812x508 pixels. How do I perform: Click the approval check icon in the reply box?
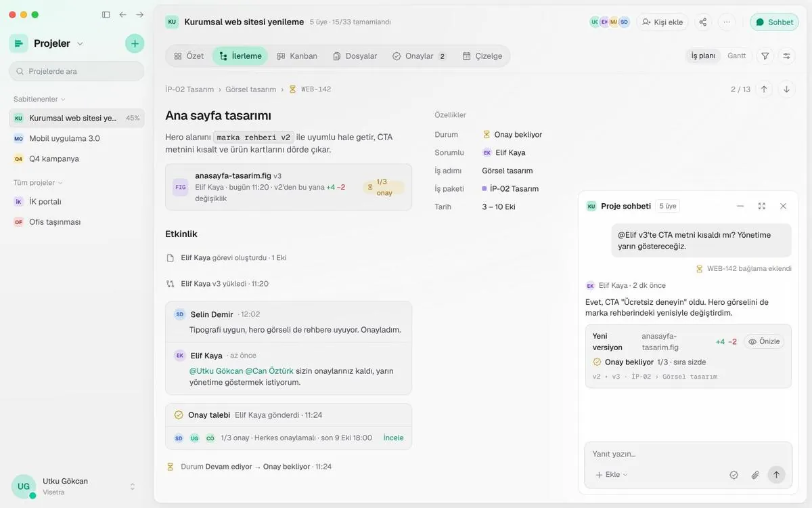point(734,475)
